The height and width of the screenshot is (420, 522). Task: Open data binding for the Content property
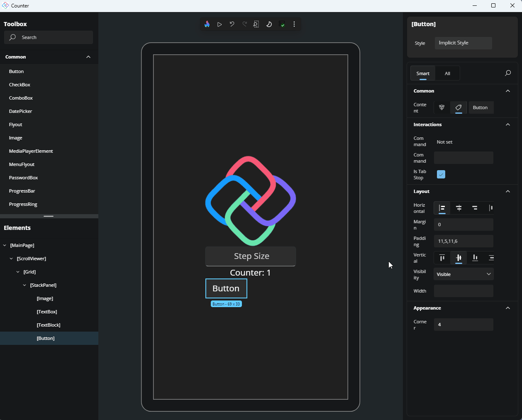[442, 107]
